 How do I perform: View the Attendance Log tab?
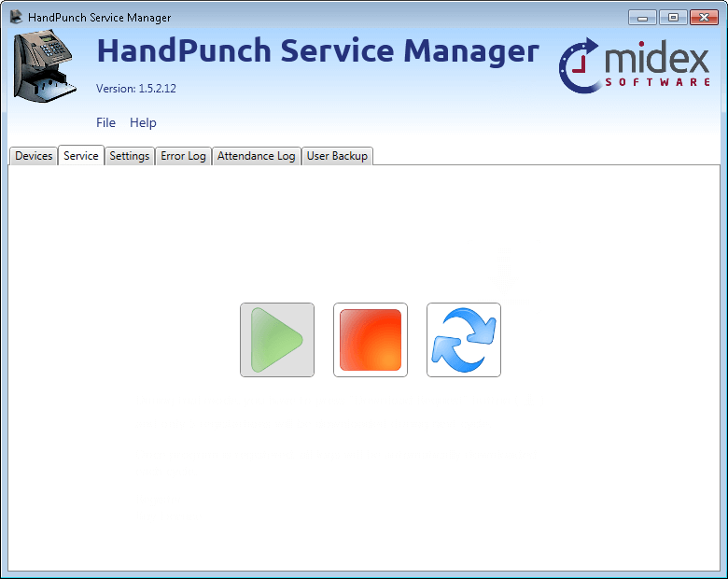256,156
